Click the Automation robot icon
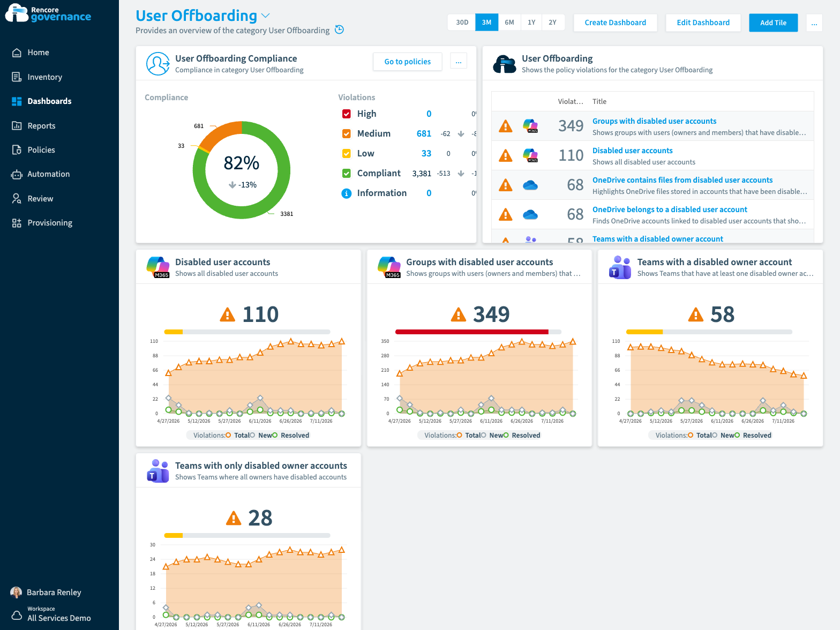Viewport: 840px width, 630px height. pyautogui.click(x=17, y=174)
